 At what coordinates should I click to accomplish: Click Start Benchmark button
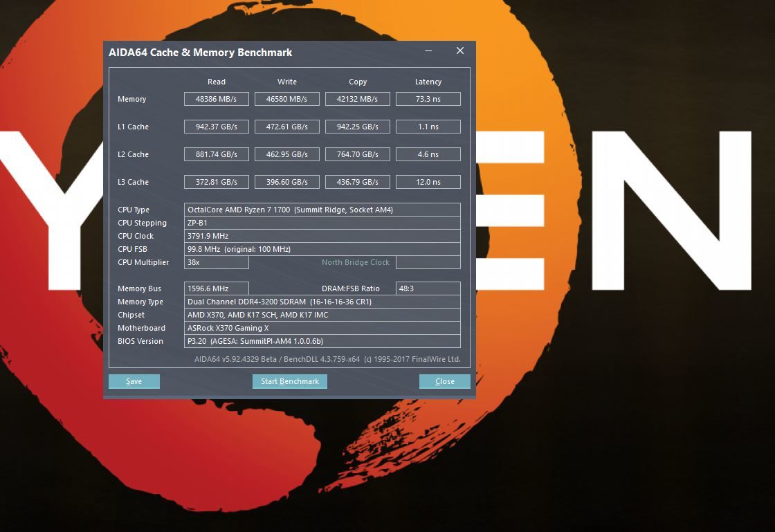[290, 381]
